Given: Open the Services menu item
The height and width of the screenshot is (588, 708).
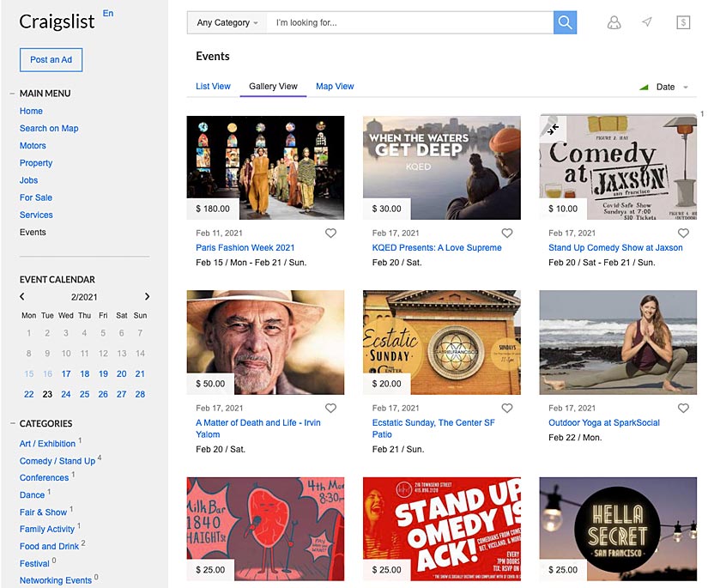Looking at the screenshot, I should coord(36,215).
